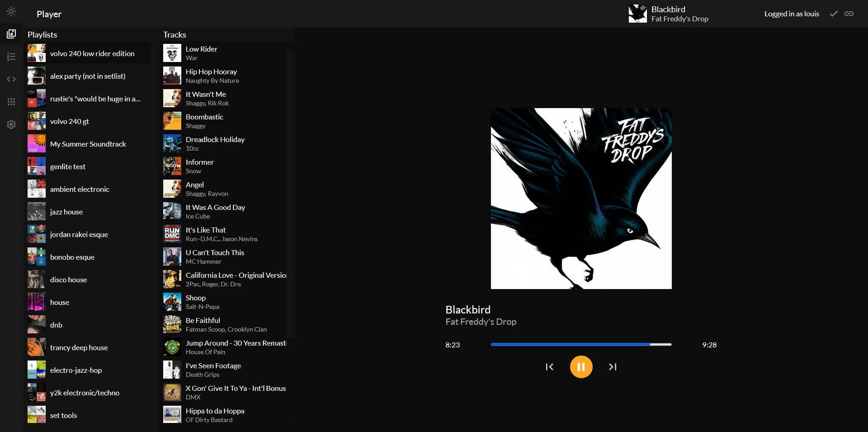
Task: Select the 'jazz house' playlist
Action: click(66, 212)
